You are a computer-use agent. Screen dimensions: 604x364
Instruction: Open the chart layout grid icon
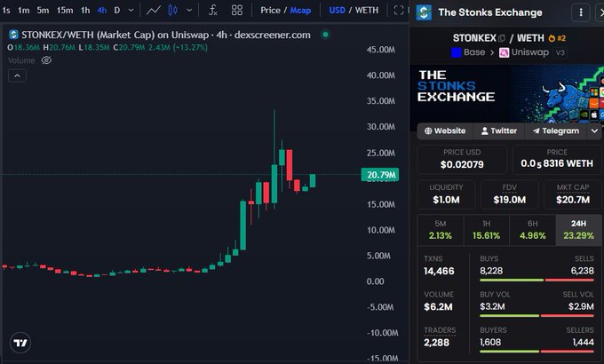(x=237, y=11)
